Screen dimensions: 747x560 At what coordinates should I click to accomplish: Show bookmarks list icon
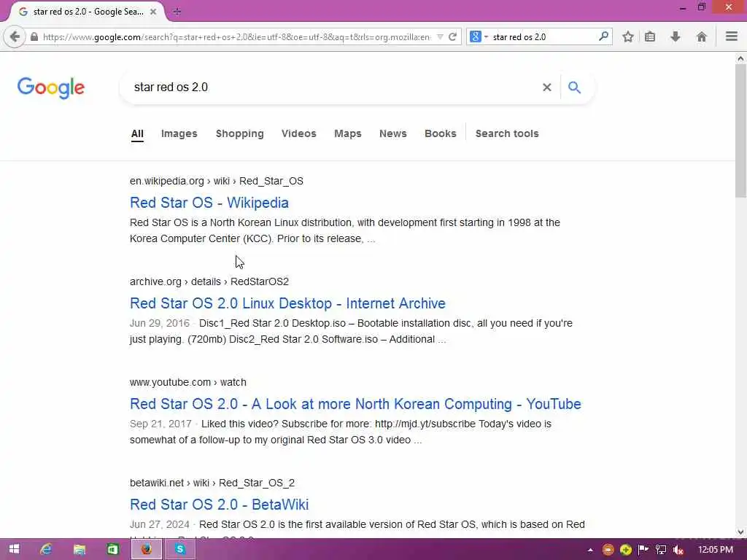650,36
